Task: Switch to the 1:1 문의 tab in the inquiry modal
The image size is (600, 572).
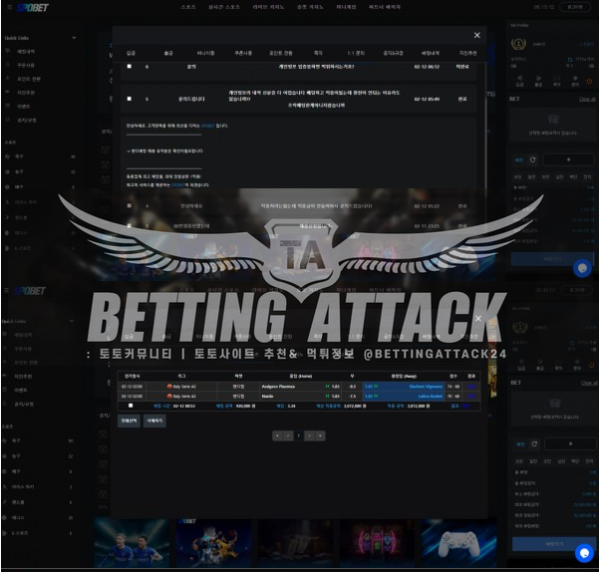Action: coord(355,53)
